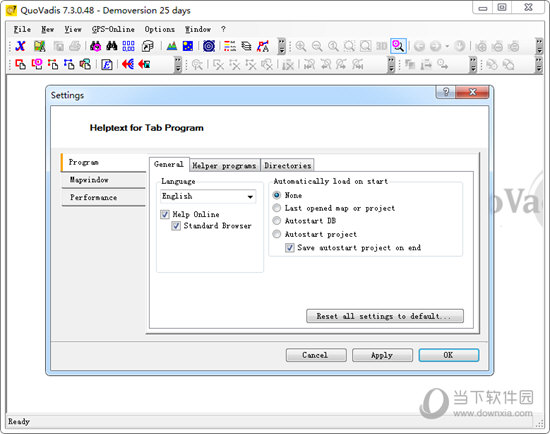550x434 pixels.
Task: Click the zoom 1:1 magnifier icon
Action: tap(333, 46)
